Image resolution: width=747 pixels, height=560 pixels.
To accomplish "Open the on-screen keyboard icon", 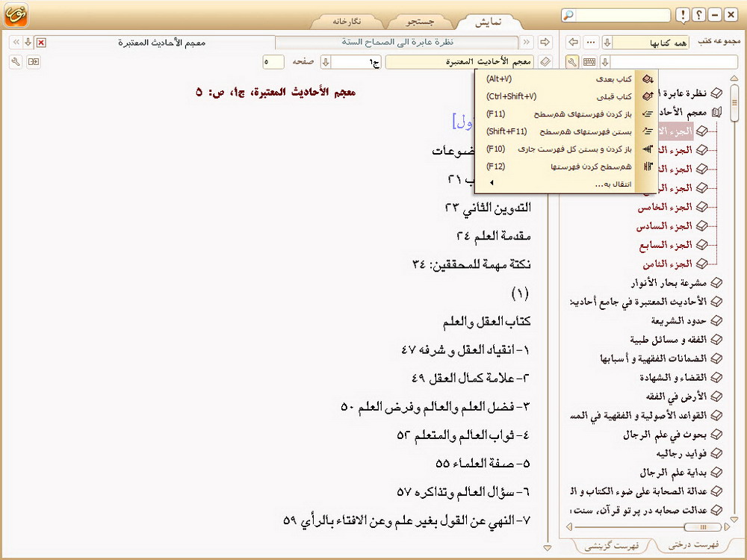I will (589, 62).
